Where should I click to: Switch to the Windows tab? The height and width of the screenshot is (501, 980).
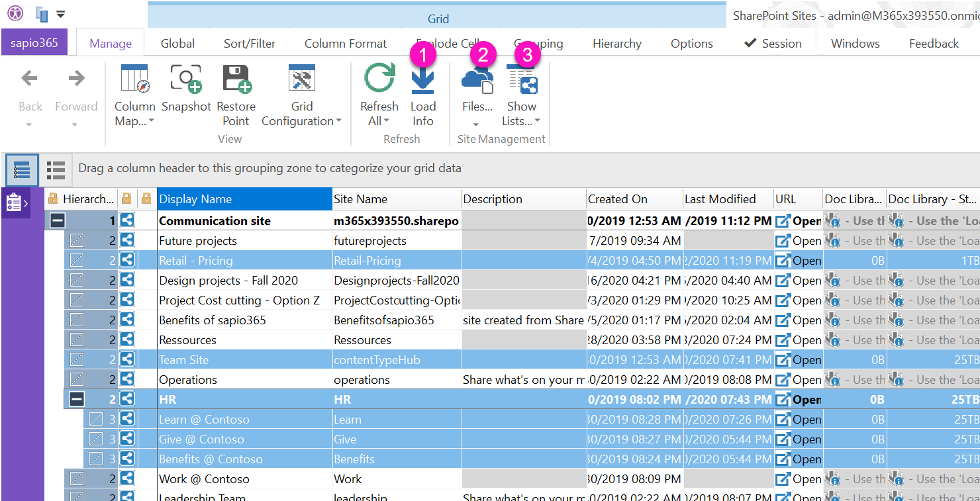pyautogui.click(x=856, y=43)
